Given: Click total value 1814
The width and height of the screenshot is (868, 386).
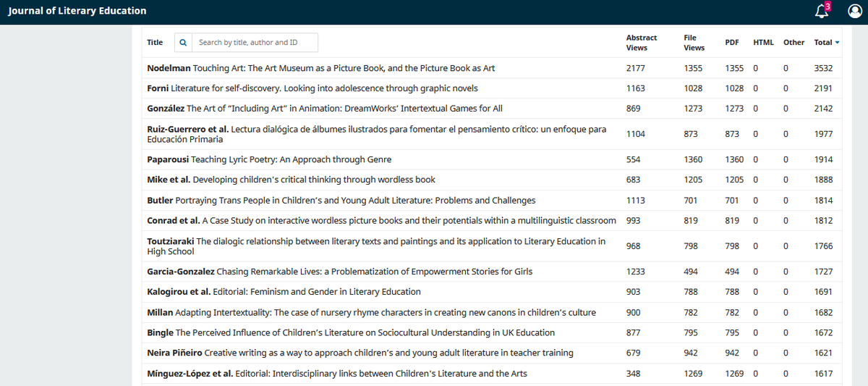Looking at the screenshot, I should coord(823,200).
